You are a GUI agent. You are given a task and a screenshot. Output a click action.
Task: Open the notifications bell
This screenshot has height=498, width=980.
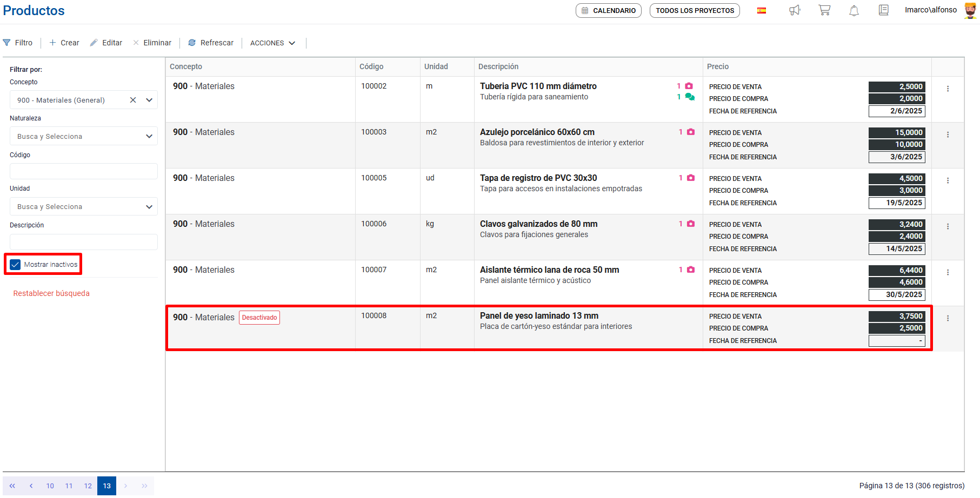pos(854,10)
